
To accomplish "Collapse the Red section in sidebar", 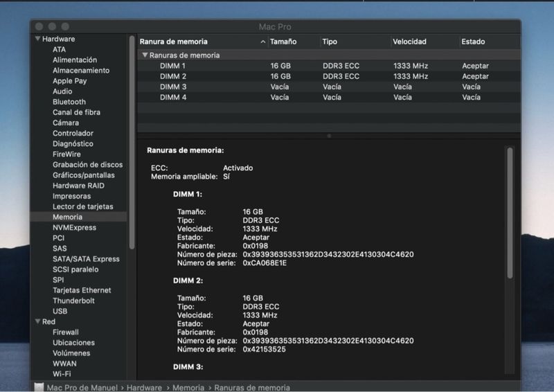I will click(37, 321).
